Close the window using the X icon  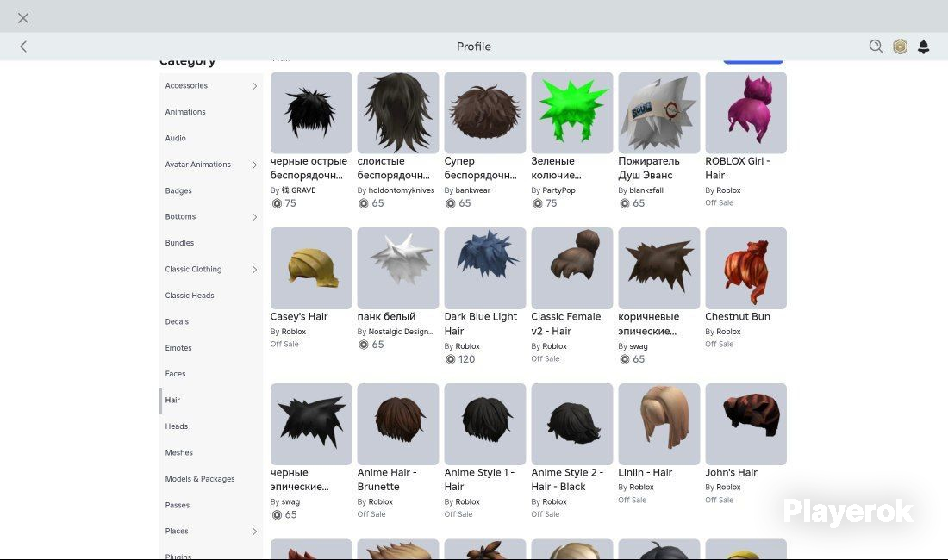pos(23,18)
